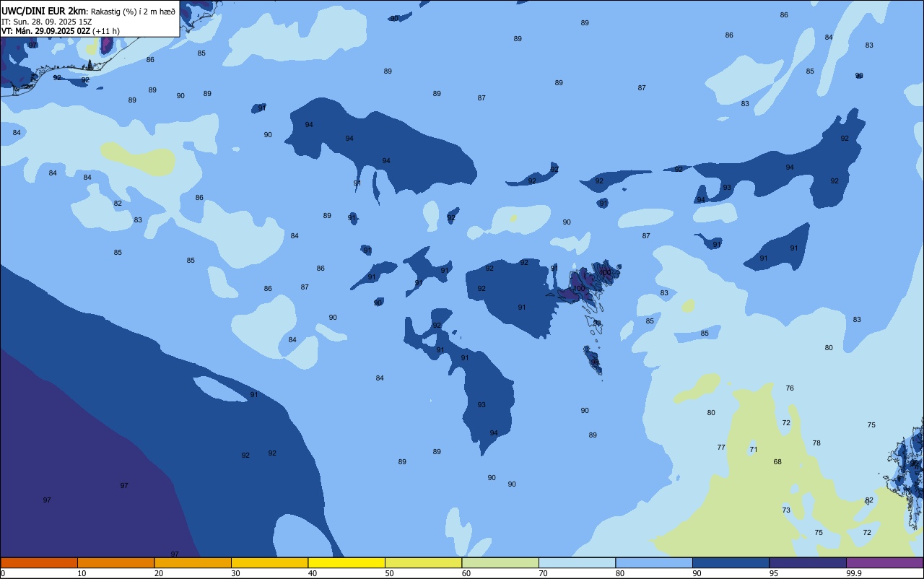
Task: Select the map value '76'
Action: (790, 388)
